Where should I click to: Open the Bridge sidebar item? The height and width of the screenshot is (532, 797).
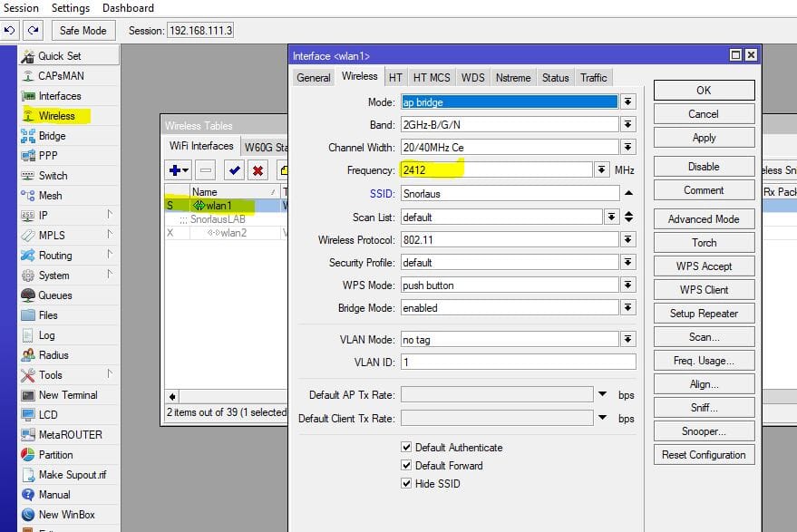click(x=52, y=136)
